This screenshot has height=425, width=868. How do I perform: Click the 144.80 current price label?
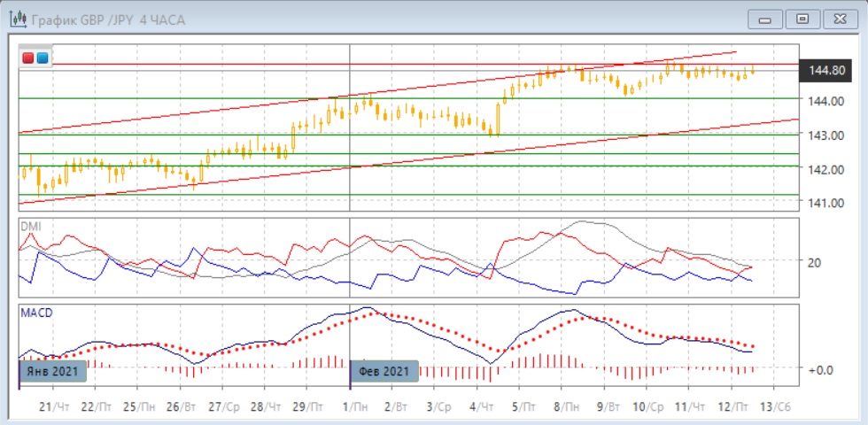click(824, 70)
